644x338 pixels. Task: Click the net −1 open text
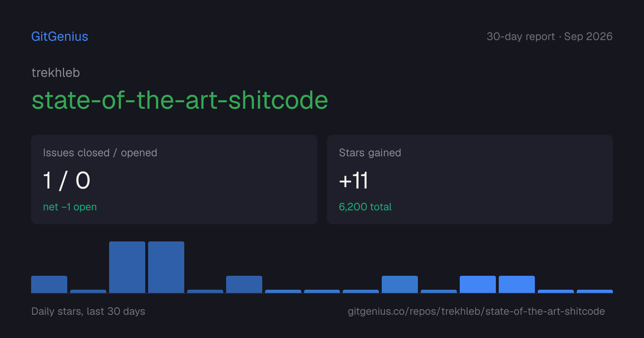coord(70,207)
